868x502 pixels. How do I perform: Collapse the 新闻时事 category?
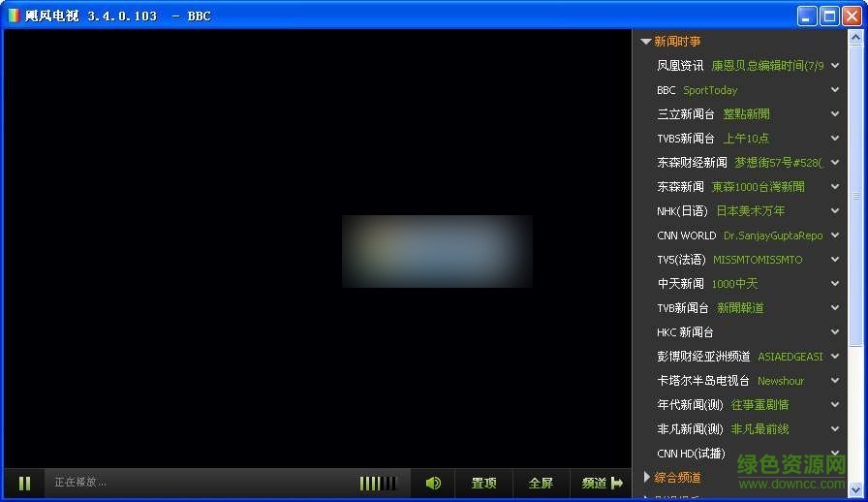pyautogui.click(x=646, y=42)
